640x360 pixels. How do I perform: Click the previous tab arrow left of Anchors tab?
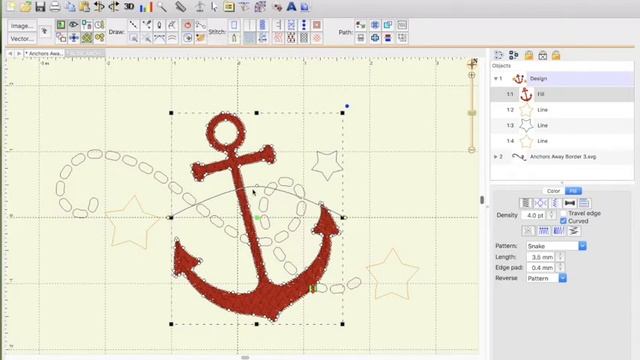click(11, 53)
